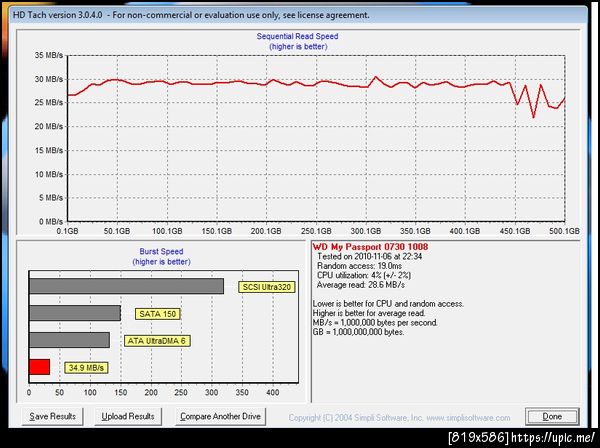
Task: Click the ATA UltraDMA 6 gray bar
Action: coord(69,340)
